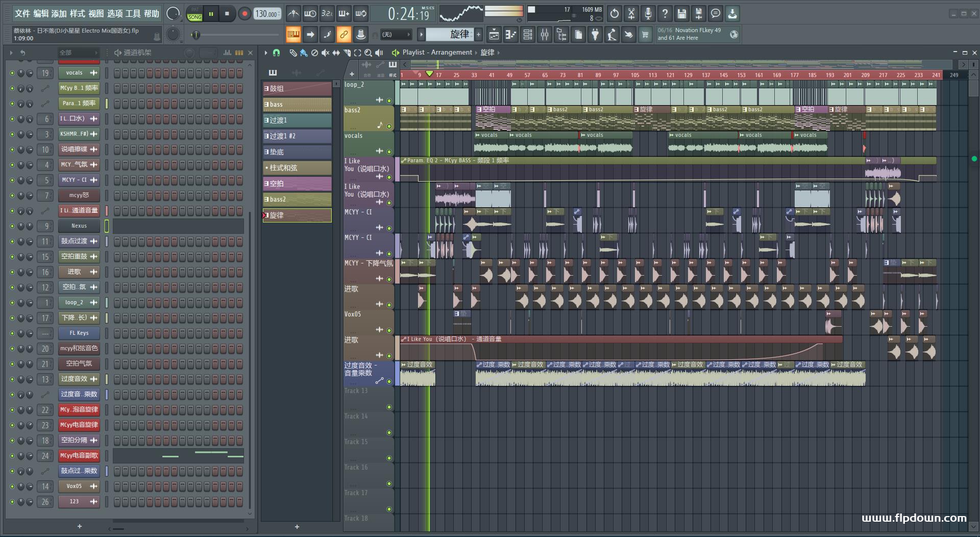This screenshot has width=980, height=537.
Task: Click the multilink to controllers icon
Action: [x=360, y=35]
